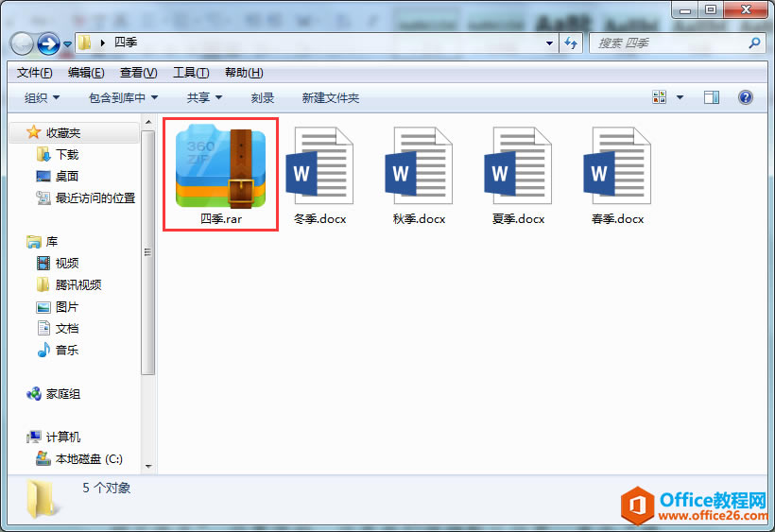The height and width of the screenshot is (532, 775).
Task: Click the search magnifier icon
Action: pos(754,43)
